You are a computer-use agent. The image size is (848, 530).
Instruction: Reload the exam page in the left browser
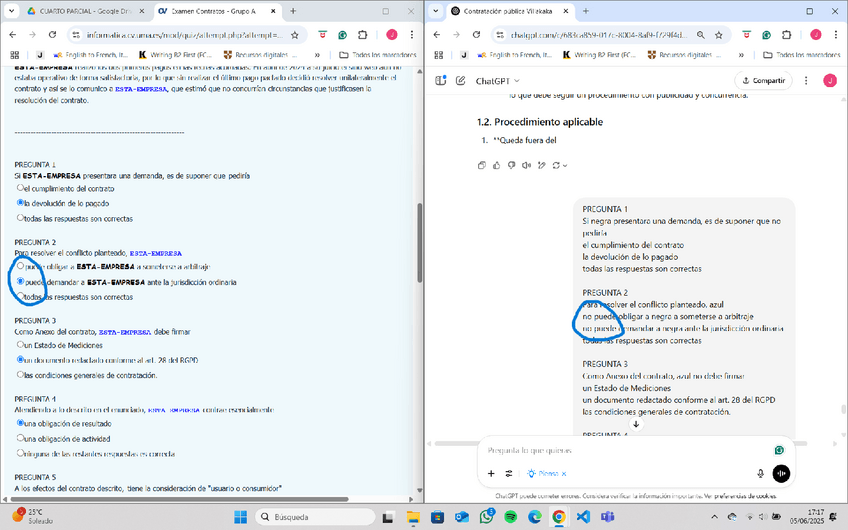point(52,35)
